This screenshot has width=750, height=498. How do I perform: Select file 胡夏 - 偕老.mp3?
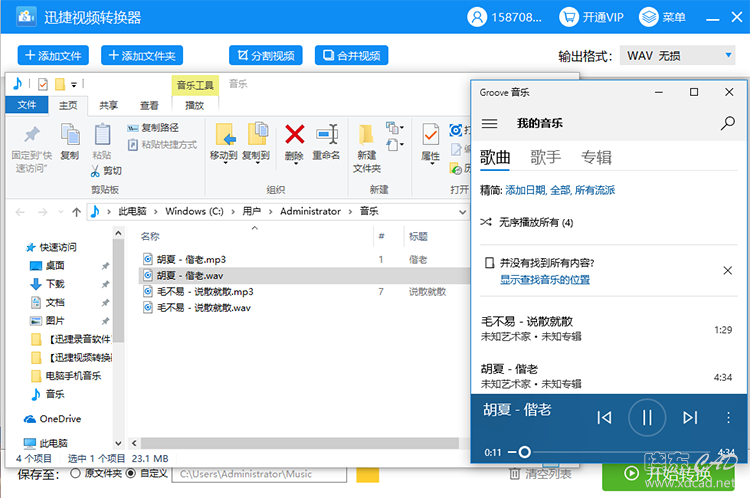pyautogui.click(x=191, y=260)
